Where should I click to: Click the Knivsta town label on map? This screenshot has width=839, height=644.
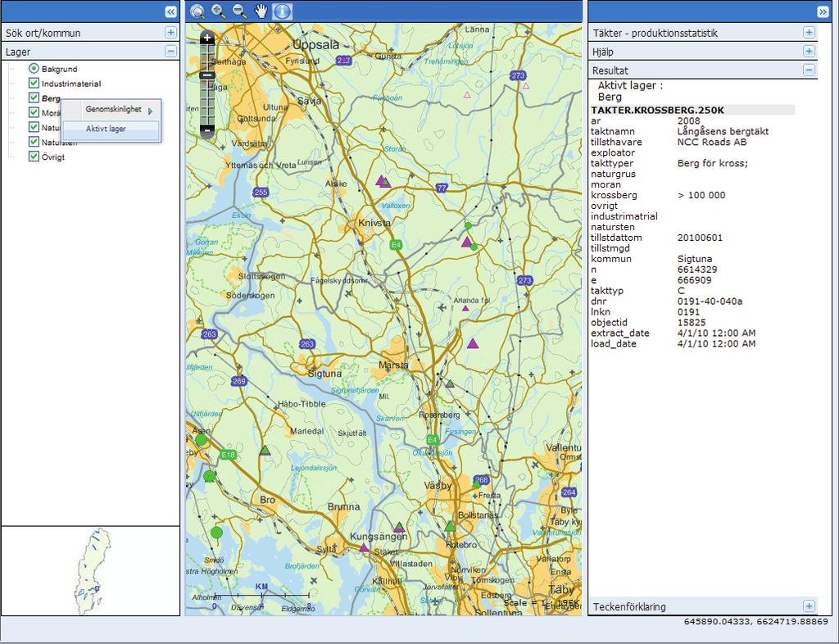tap(374, 223)
